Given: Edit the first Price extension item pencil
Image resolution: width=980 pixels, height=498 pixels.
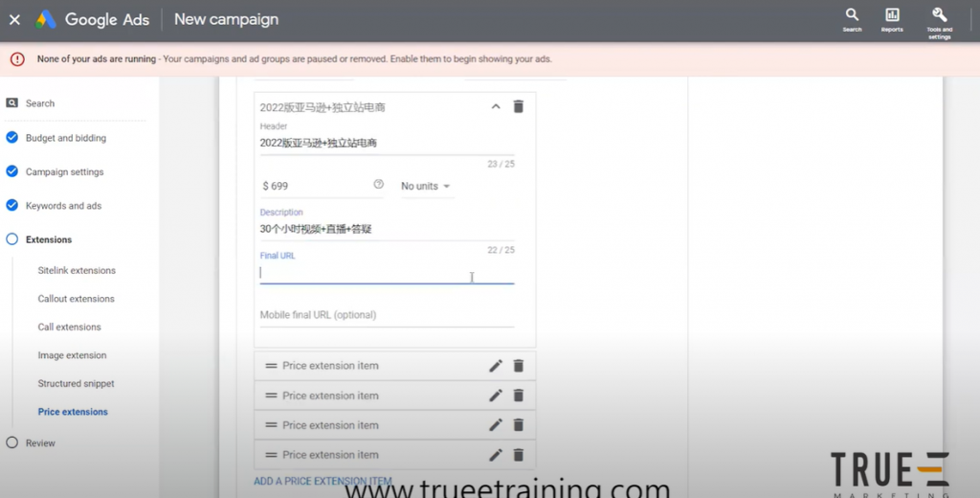Looking at the screenshot, I should click(x=496, y=366).
